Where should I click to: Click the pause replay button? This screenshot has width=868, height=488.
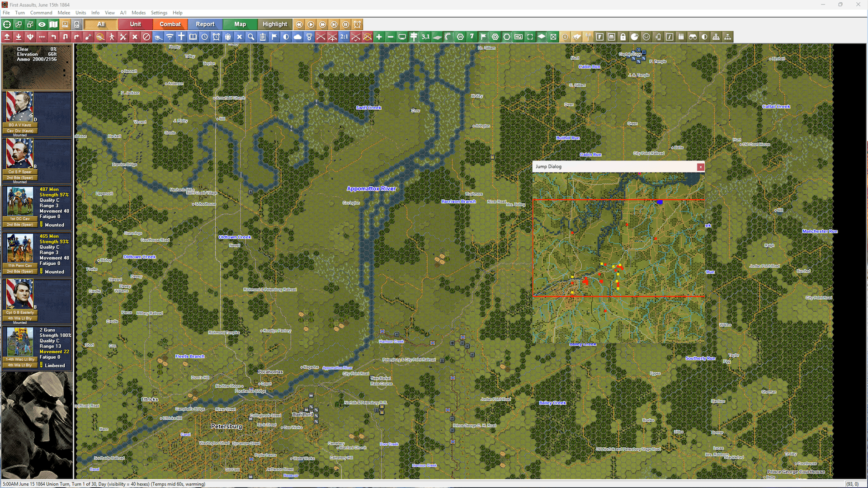(345, 24)
